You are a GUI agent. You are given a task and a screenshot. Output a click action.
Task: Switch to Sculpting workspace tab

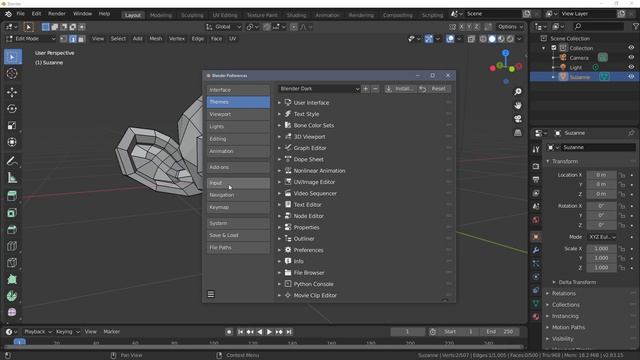192,15
